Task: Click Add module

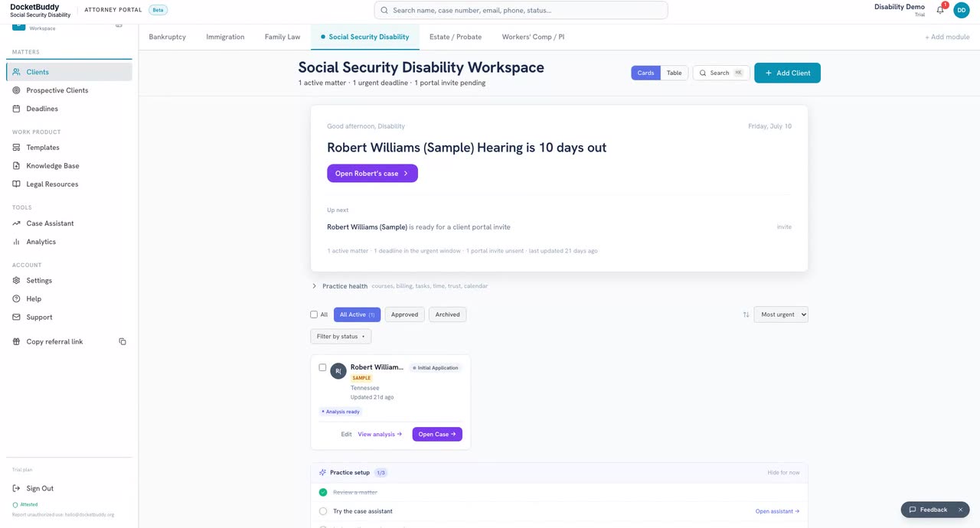Action: click(947, 37)
